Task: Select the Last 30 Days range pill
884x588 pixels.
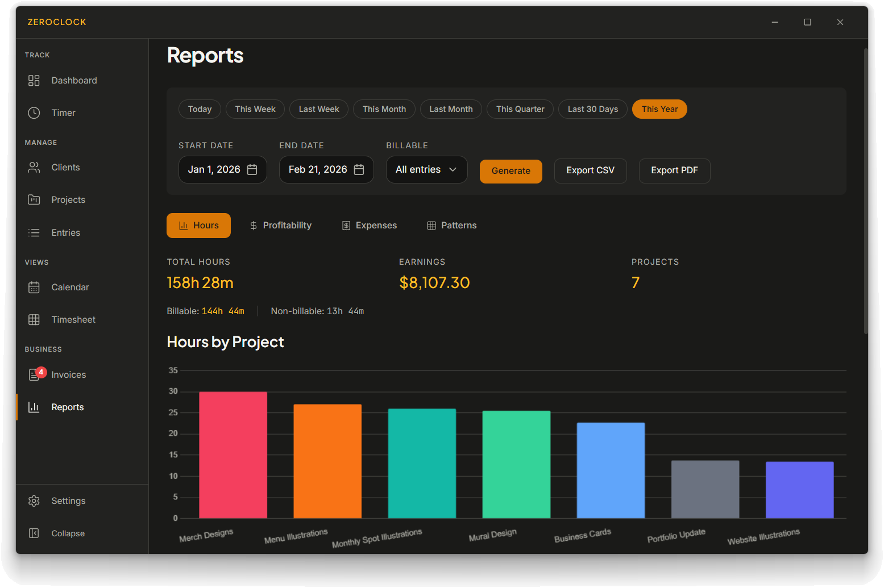Action: [x=592, y=109]
